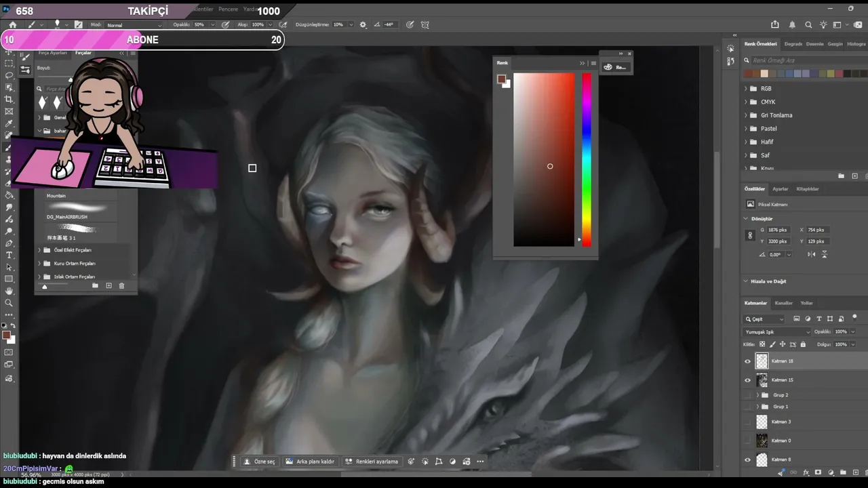Image resolution: width=868 pixels, height=488 pixels.
Task: Click the layer Opaklık 100% field
Action: (x=842, y=332)
